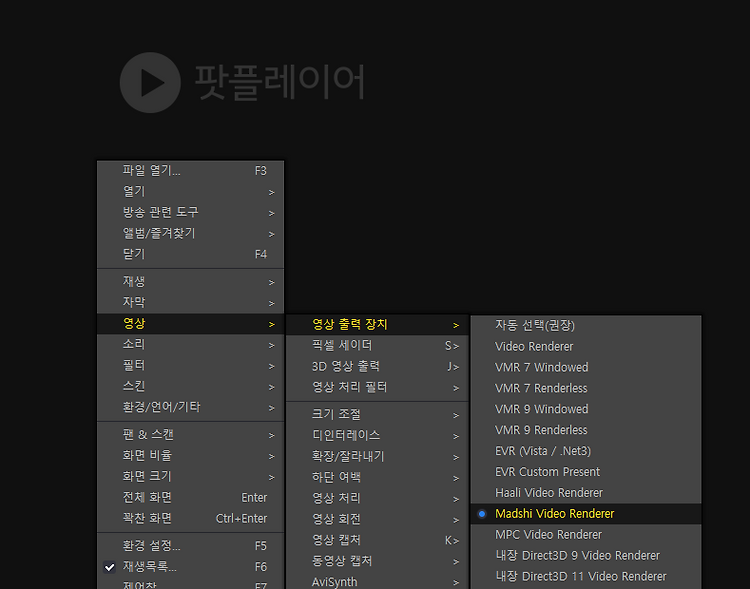This screenshot has height=589, width=750.
Task: Choose 파일 열기... menu entry
Action: tap(190, 171)
